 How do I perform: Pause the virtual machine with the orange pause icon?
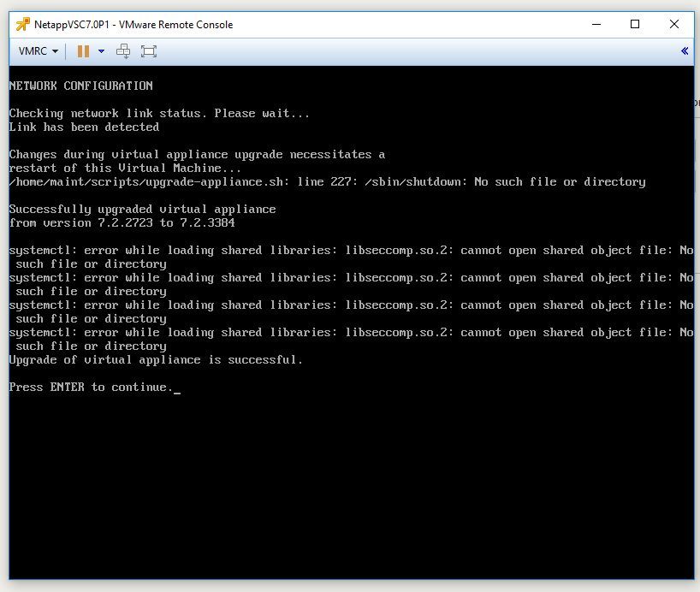tap(83, 51)
